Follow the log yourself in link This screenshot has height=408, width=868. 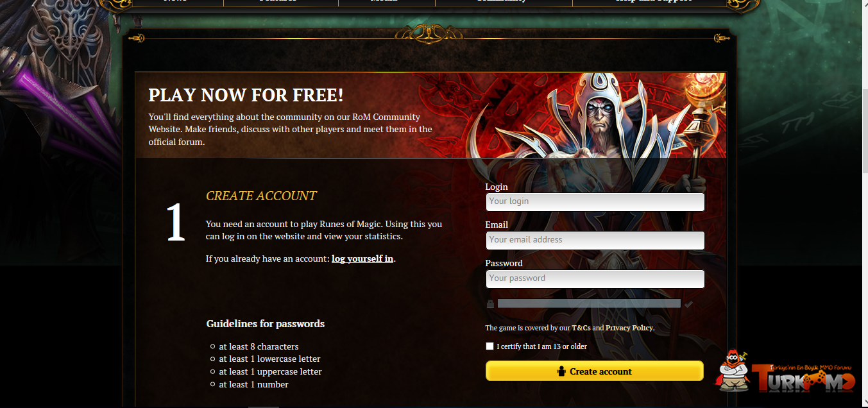pos(362,259)
